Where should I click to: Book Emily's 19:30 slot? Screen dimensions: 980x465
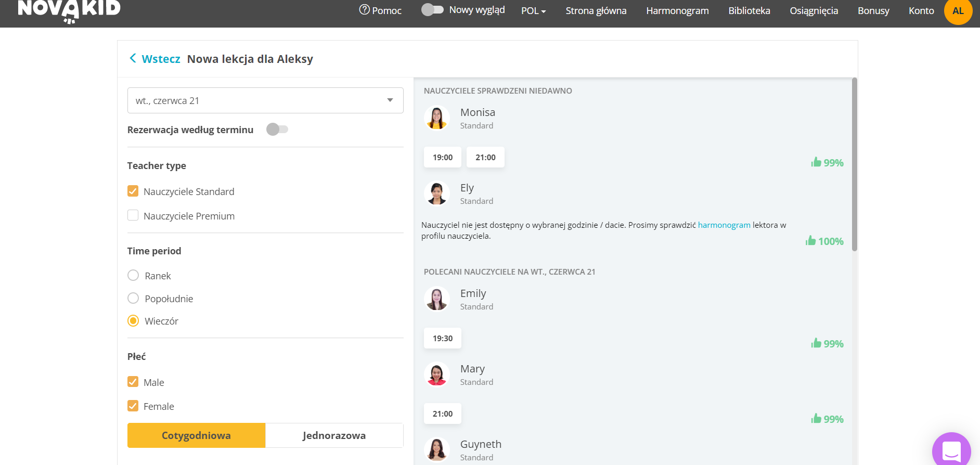pos(443,338)
